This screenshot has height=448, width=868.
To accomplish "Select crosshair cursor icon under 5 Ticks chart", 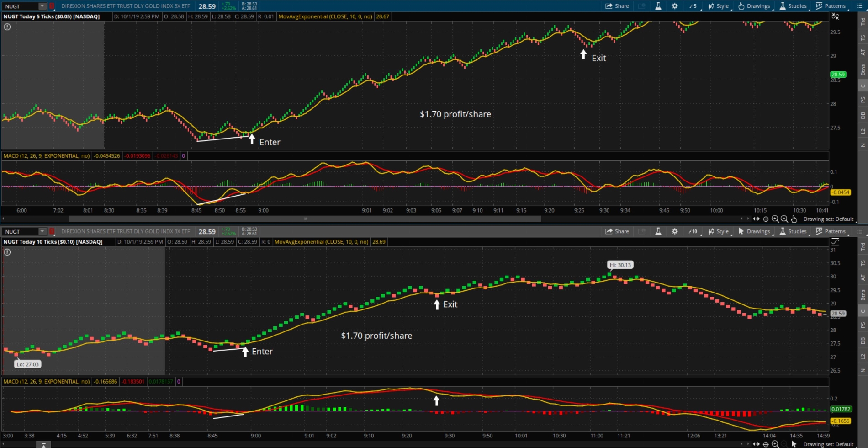I will tap(766, 219).
